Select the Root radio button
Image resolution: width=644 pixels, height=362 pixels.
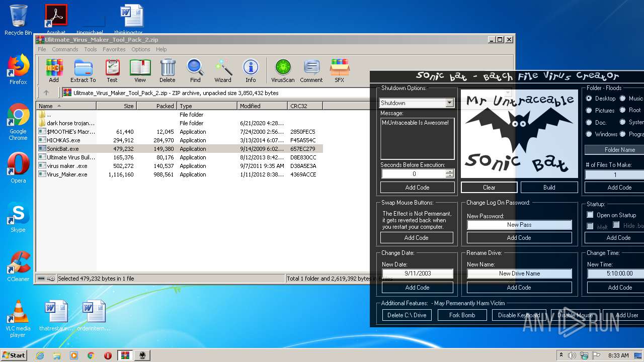coord(622,110)
